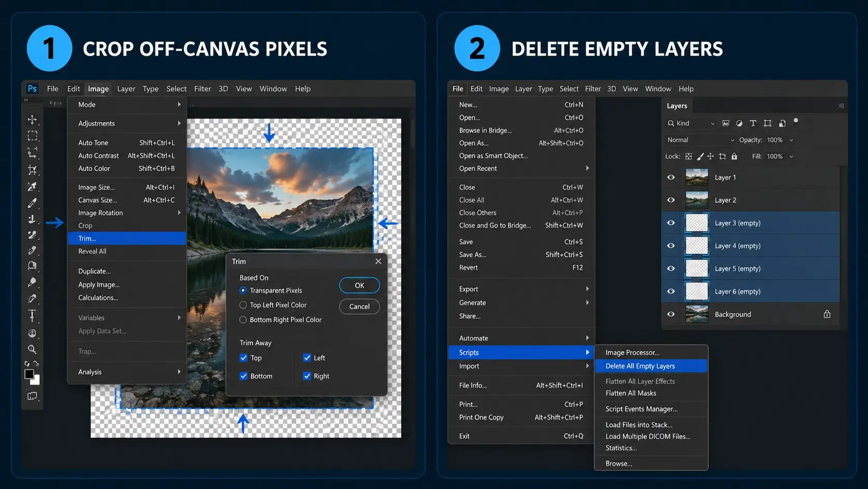Hide the Background layer eye icon

[671, 314]
